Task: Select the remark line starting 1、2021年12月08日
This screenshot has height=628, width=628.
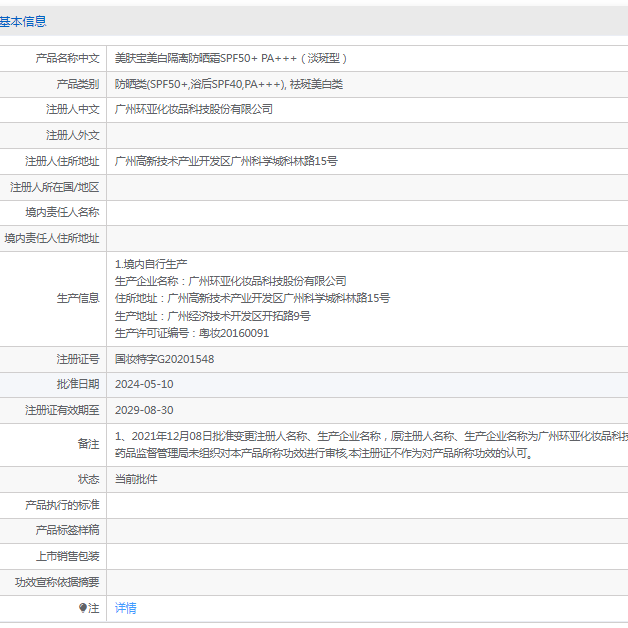Action: pos(371,436)
